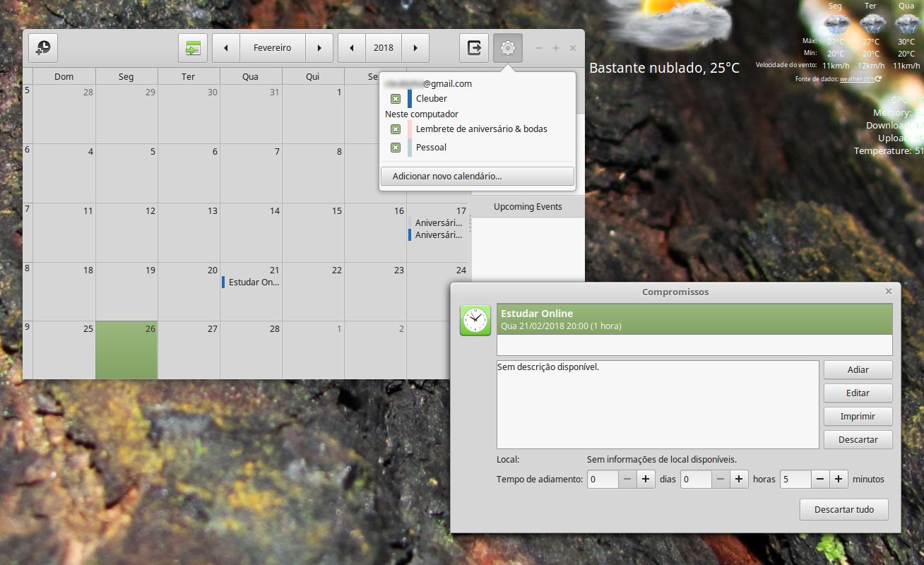The height and width of the screenshot is (565, 924).
Task: Click the go-to-today calendar icon
Action: coord(193,48)
